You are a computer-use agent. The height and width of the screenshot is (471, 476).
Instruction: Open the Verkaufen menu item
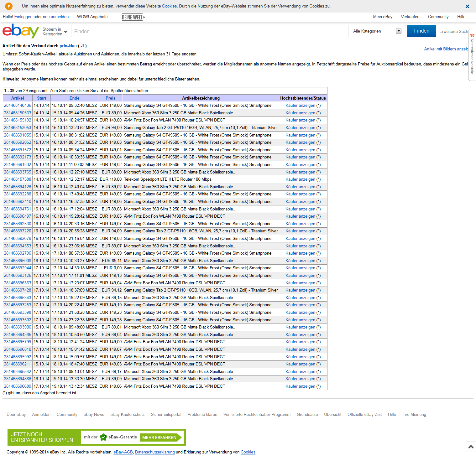[x=410, y=17]
